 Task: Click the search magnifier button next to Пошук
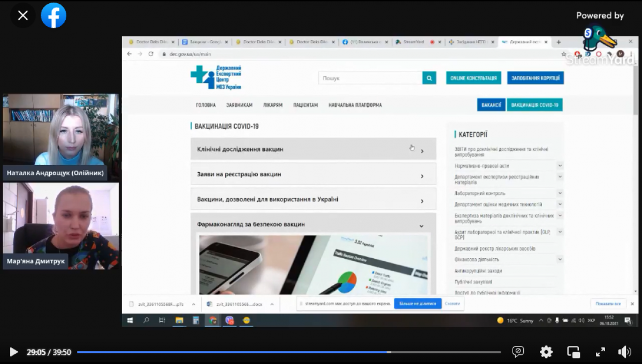click(x=429, y=78)
